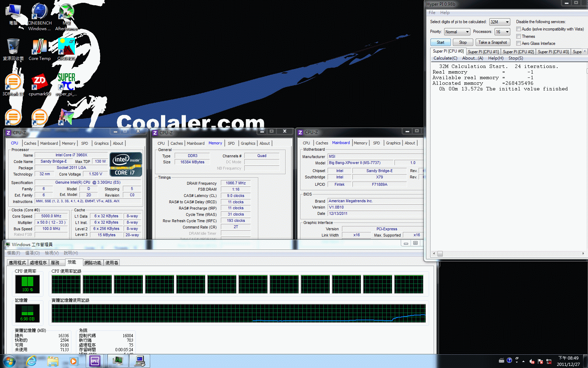Select Memory tab in CPU-Z Mainboard window
Image resolution: width=588 pixels, height=368 pixels.
coord(360,143)
